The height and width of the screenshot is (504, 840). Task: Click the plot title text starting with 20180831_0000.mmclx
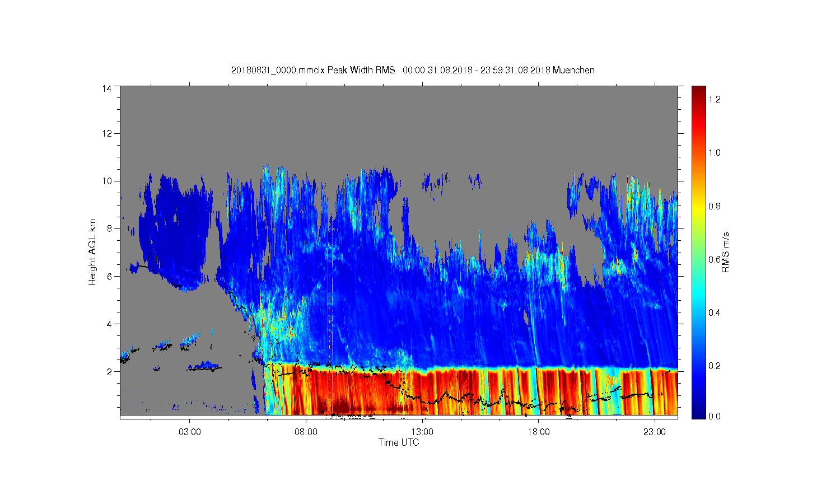(413, 70)
